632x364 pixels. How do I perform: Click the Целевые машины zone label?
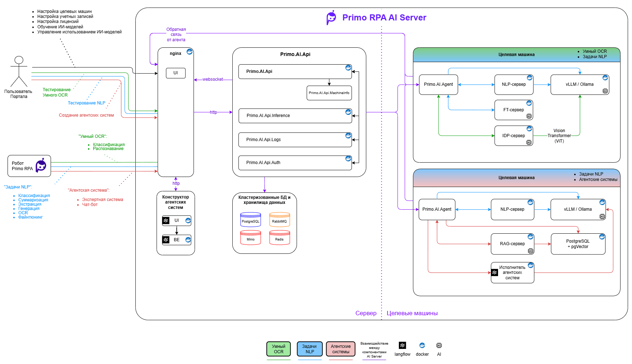tap(412, 313)
